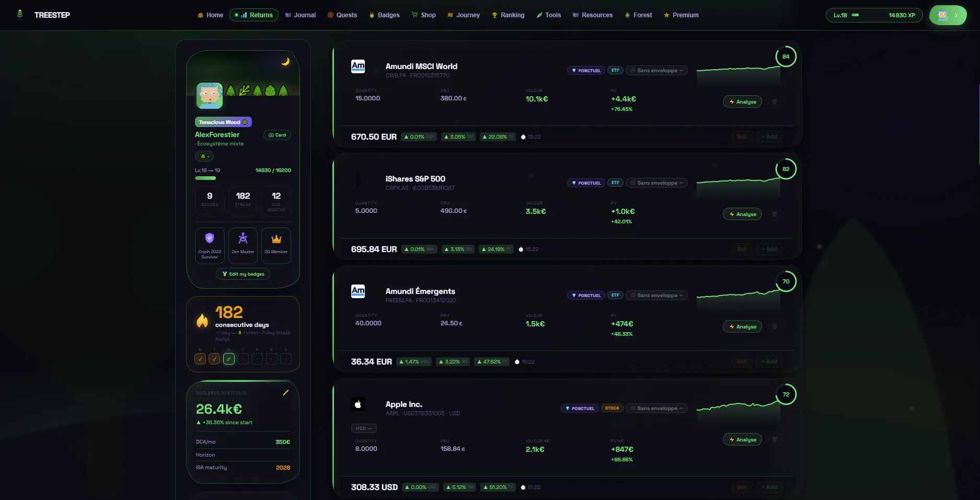Open the score 84 ring on Amundi MSCI World
This screenshot has width=980, height=500.
pyautogui.click(x=786, y=56)
